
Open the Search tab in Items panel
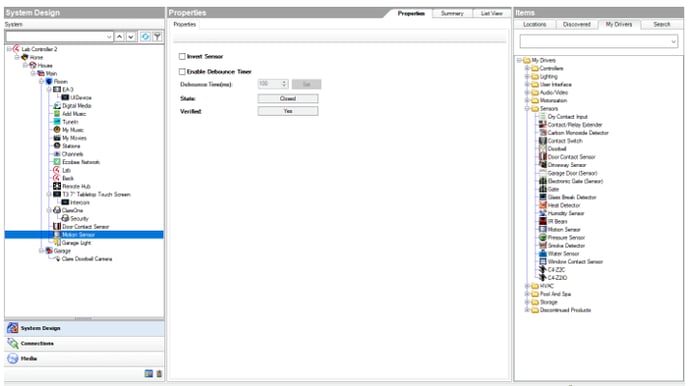(x=661, y=25)
